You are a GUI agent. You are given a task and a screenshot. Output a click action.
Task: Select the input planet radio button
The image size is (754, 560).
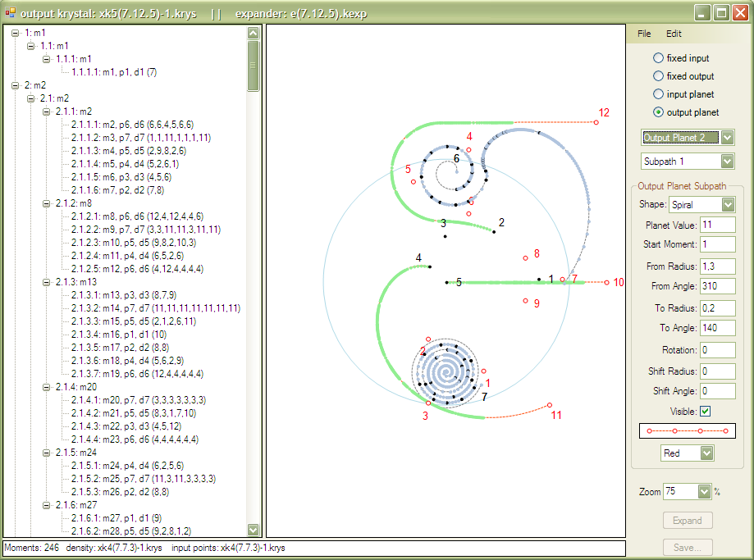click(x=658, y=94)
